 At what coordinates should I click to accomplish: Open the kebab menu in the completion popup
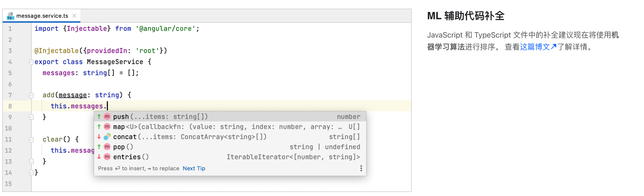[x=361, y=169]
